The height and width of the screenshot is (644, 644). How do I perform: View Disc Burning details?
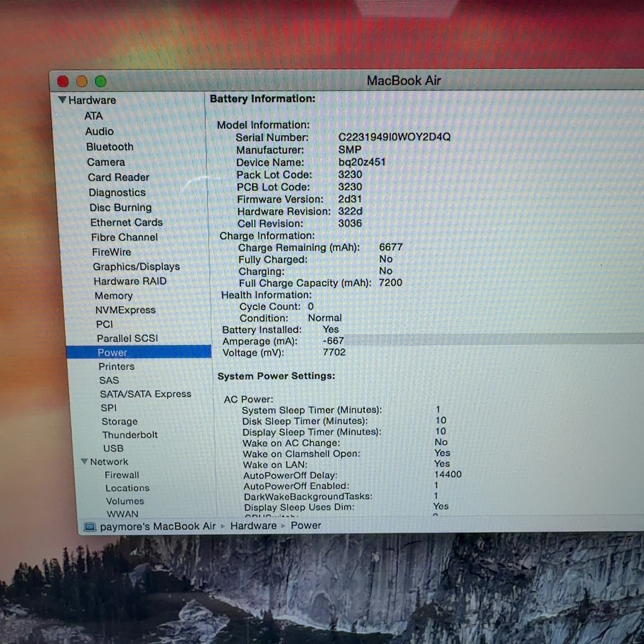click(121, 208)
